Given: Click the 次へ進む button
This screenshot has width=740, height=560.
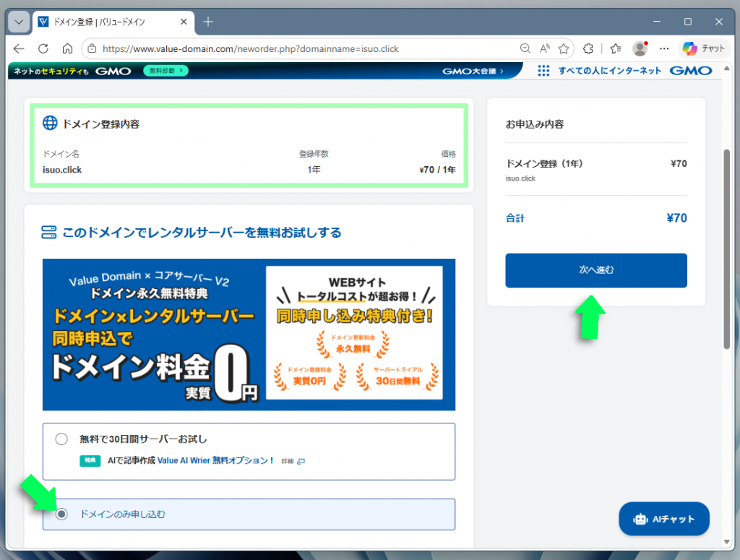Looking at the screenshot, I should coord(596,270).
